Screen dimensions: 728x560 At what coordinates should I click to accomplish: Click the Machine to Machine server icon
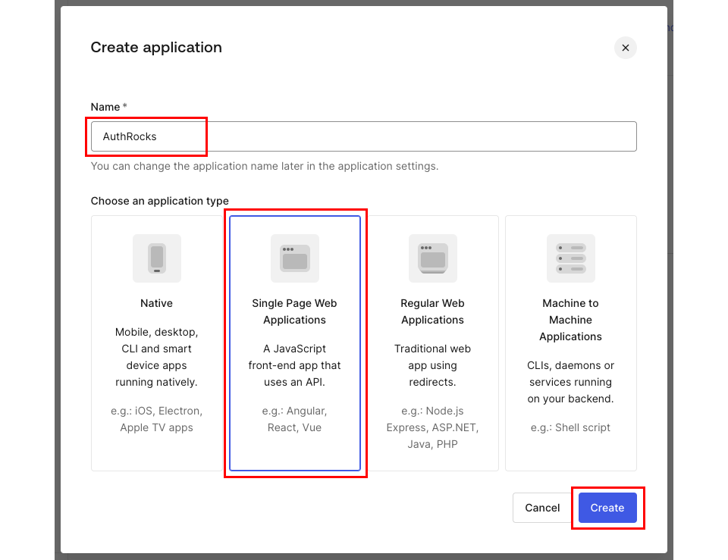[571, 258]
